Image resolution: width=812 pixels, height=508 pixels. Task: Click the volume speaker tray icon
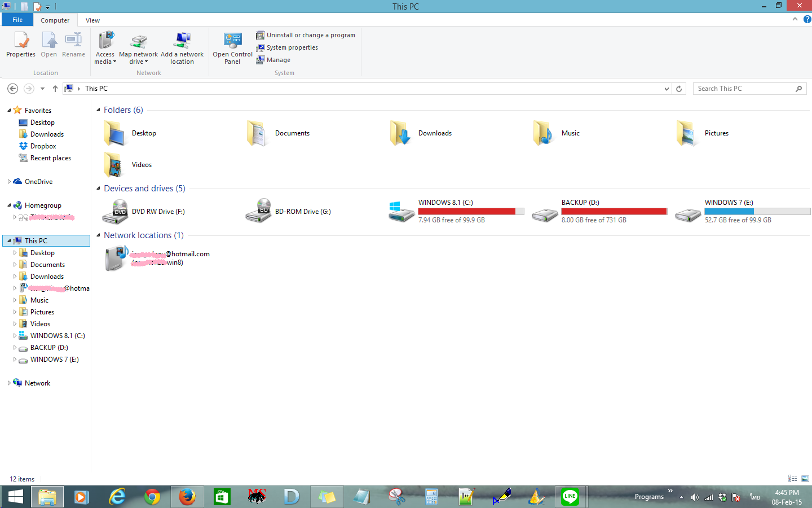click(x=695, y=497)
